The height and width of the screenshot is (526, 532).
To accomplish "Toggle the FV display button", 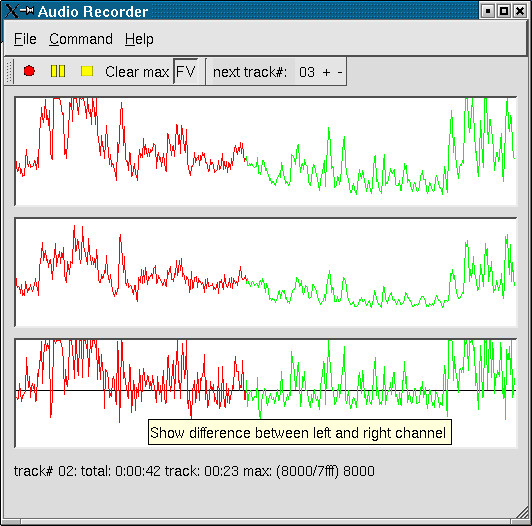I will (x=186, y=72).
